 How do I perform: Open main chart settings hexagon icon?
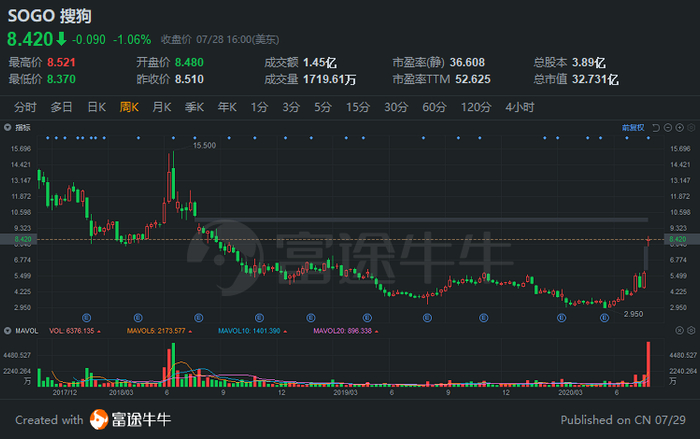(x=691, y=128)
